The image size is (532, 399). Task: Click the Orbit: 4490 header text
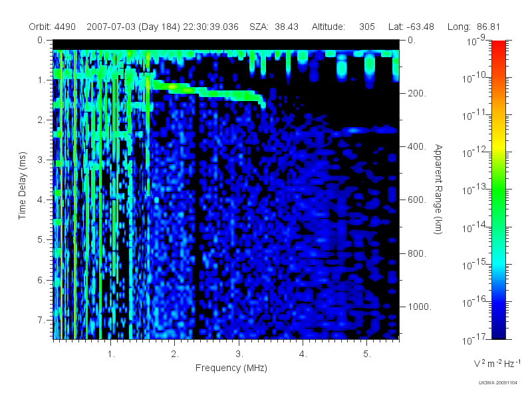[52, 27]
